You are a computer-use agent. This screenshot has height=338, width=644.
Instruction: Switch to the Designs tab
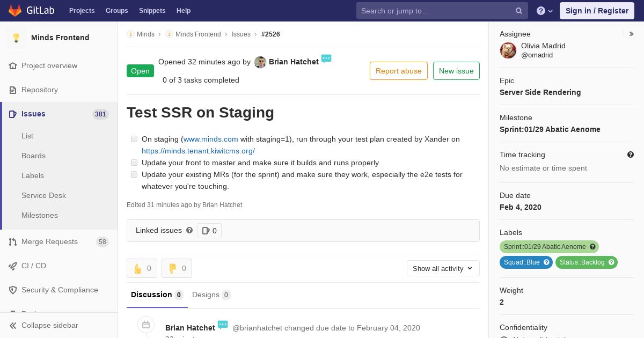click(211, 295)
